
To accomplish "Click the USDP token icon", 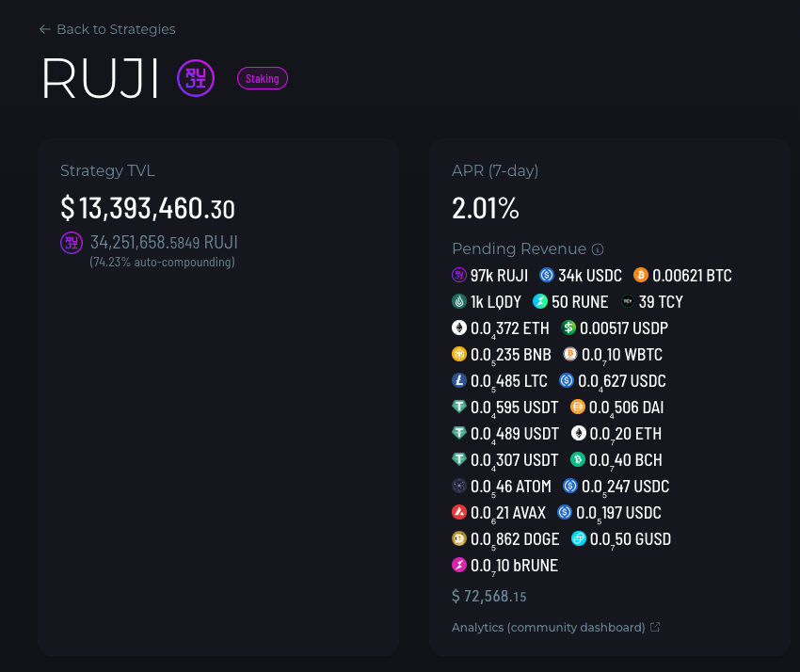I will click(x=568, y=328).
